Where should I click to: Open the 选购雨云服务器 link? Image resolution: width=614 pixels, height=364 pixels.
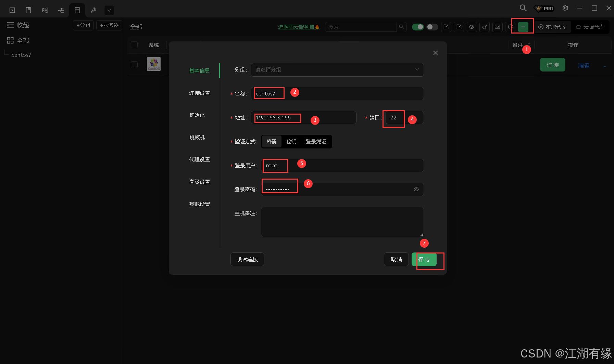299,27
